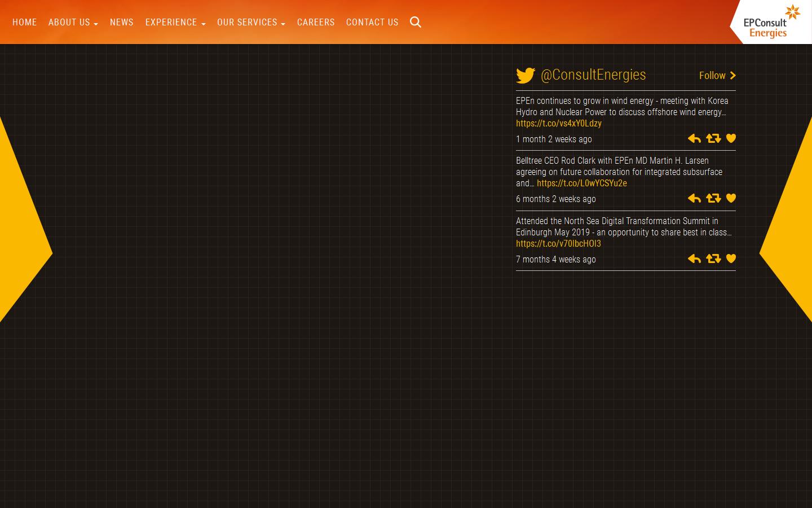Expand the Our Services dropdown
Viewport: 812px width, 508px height.
(x=251, y=23)
